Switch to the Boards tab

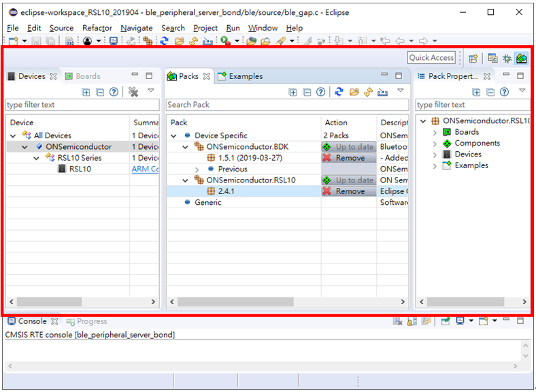tap(87, 76)
